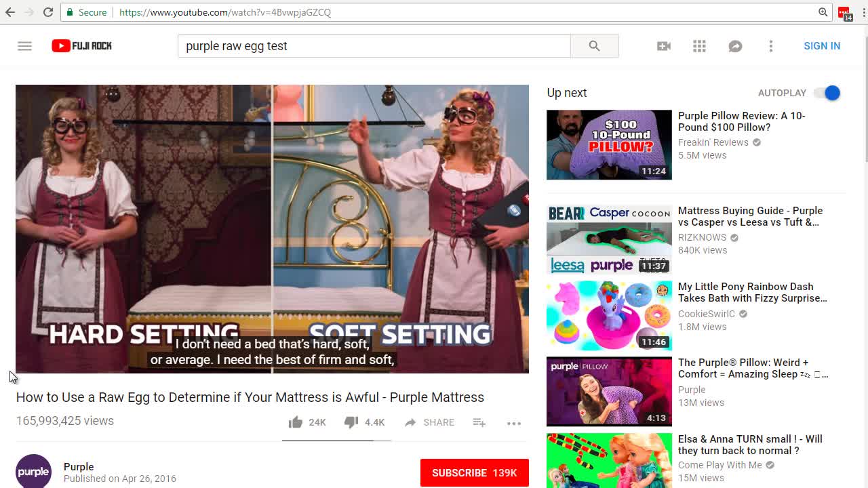Toggle the AUTOPLAY switch
This screenshot has width=868, height=488.
[828, 93]
